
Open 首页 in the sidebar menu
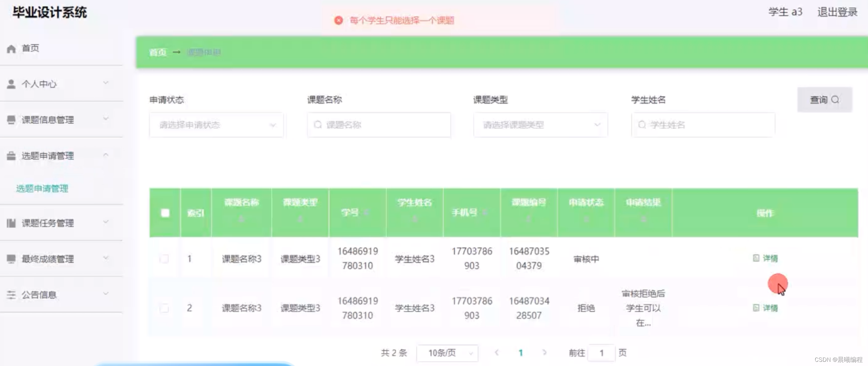(61, 48)
